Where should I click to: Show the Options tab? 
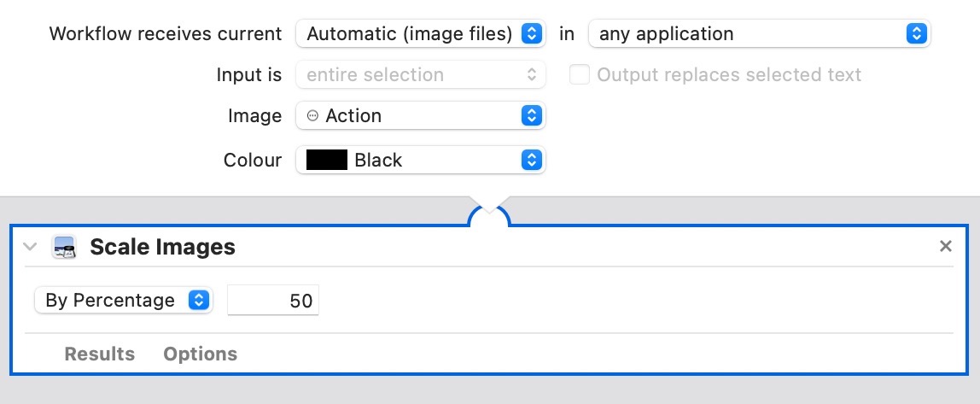coord(201,354)
